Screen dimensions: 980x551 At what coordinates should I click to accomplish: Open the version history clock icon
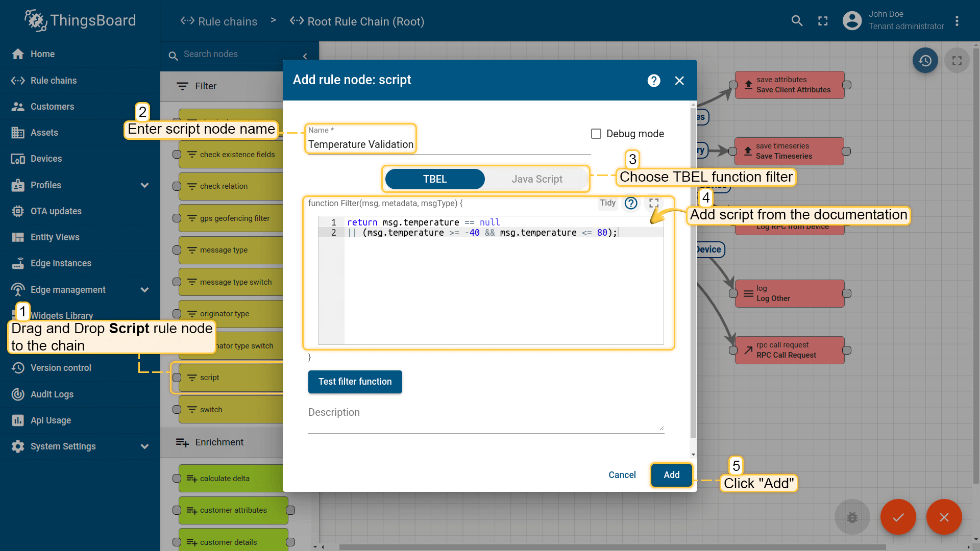[925, 61]
